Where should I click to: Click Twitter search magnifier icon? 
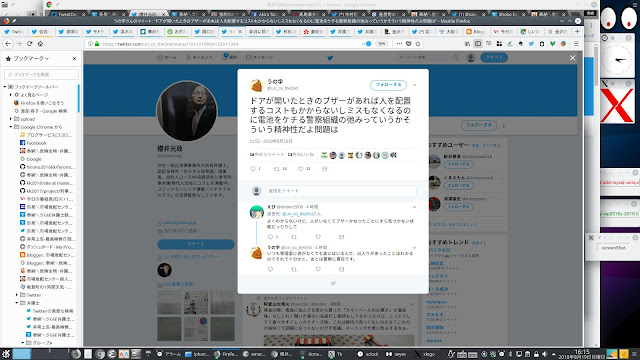click(456, 58)
